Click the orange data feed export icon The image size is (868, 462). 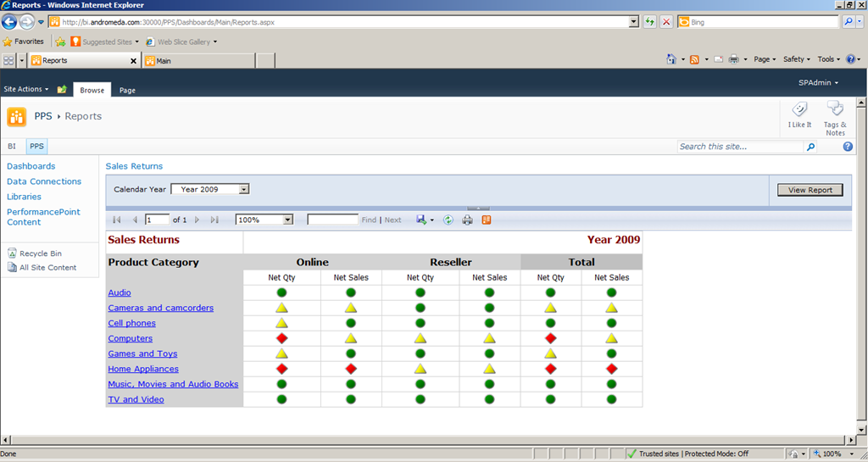point(487,220)
